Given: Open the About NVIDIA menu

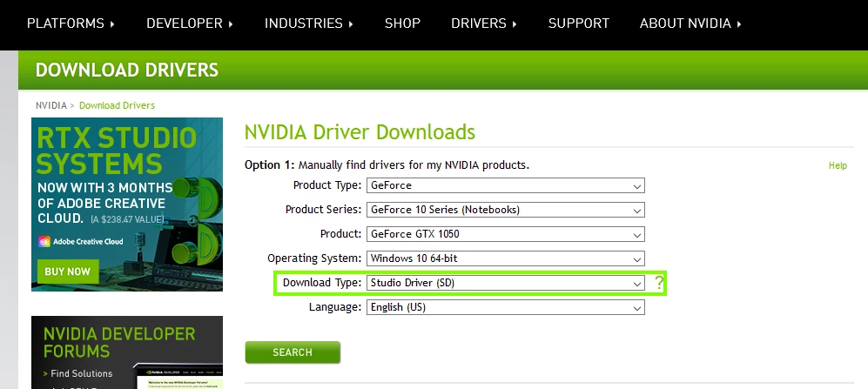Looking at the screenshot, I should [x=691, y=23].
